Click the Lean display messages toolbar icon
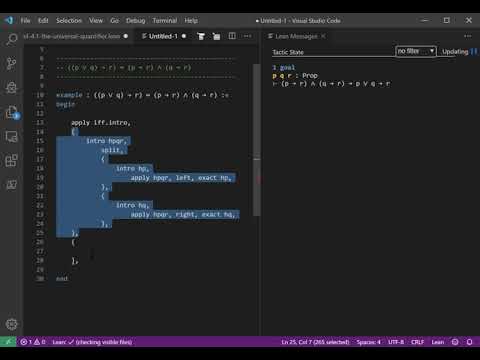Image resolution: width=480 pixels, height=360 pixels. [x=216, y=36]
